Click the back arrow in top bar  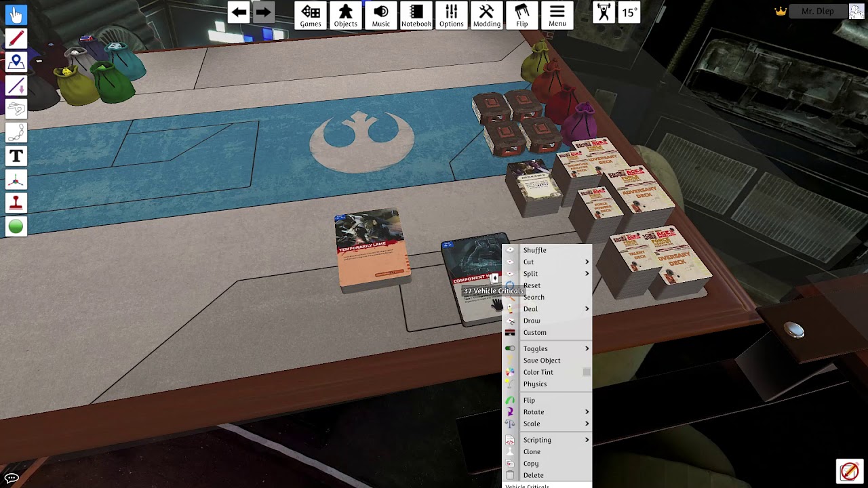pyautogui.click(x=239, y=12)
